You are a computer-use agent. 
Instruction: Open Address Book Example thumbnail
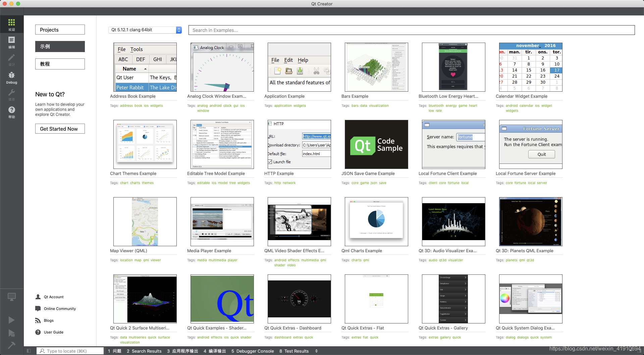(145, 67)
